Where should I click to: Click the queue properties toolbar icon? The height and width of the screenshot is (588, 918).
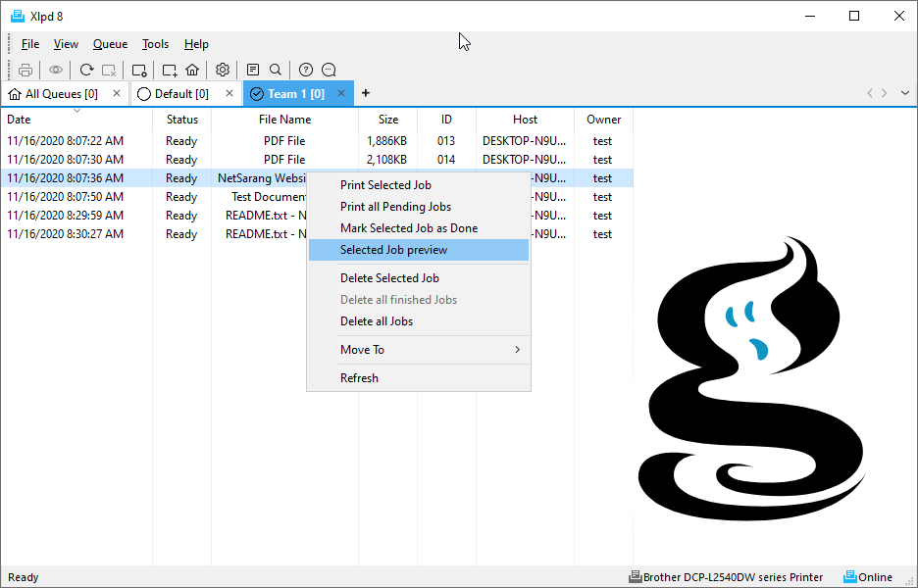(x=139, y=71)
